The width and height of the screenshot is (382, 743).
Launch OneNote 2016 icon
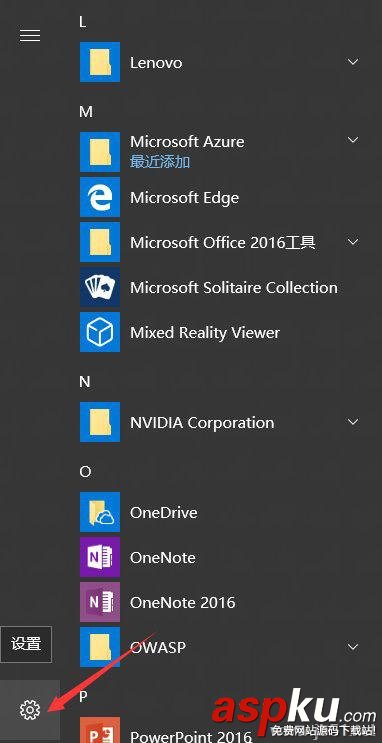click(x=100, y=602)
